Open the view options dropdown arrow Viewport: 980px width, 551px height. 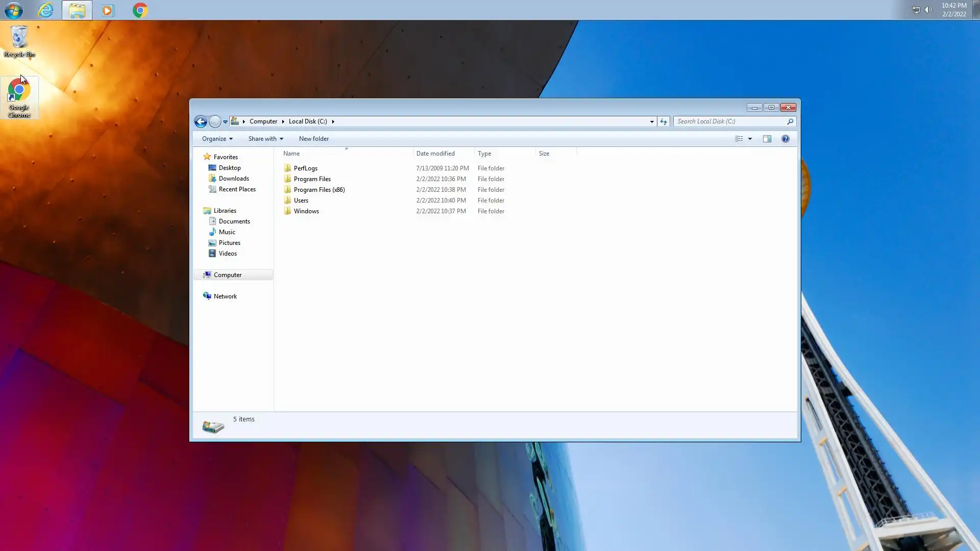[x=750, y=139]
